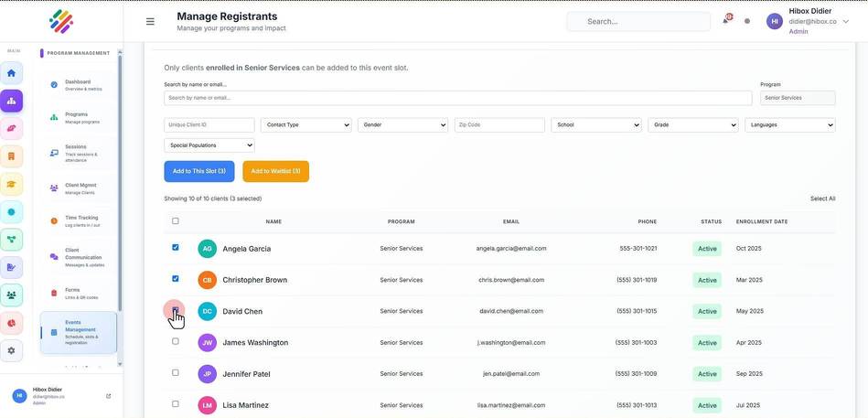Open the yellow graduation cap icon

point(11,184)
